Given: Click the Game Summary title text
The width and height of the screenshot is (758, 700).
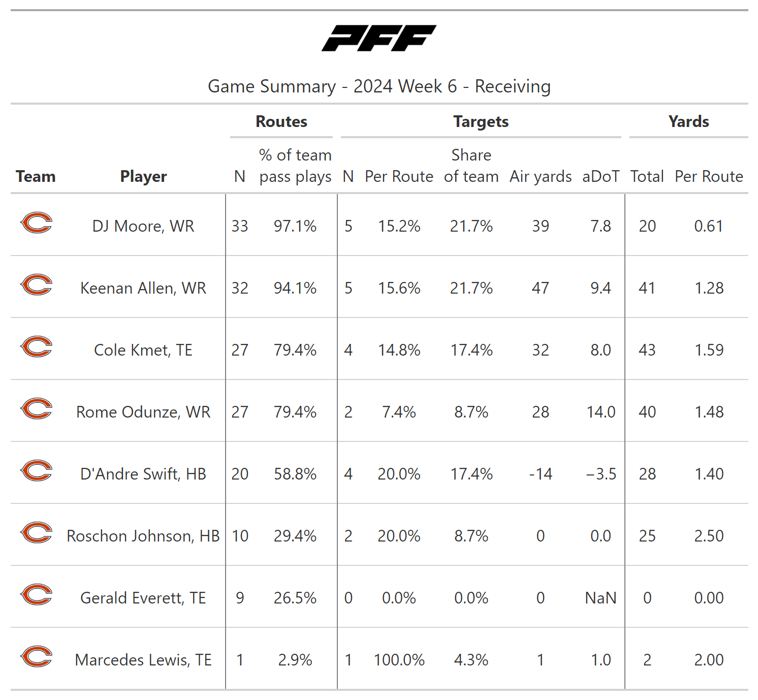Looking at the screenshot, I should [379, 87].
